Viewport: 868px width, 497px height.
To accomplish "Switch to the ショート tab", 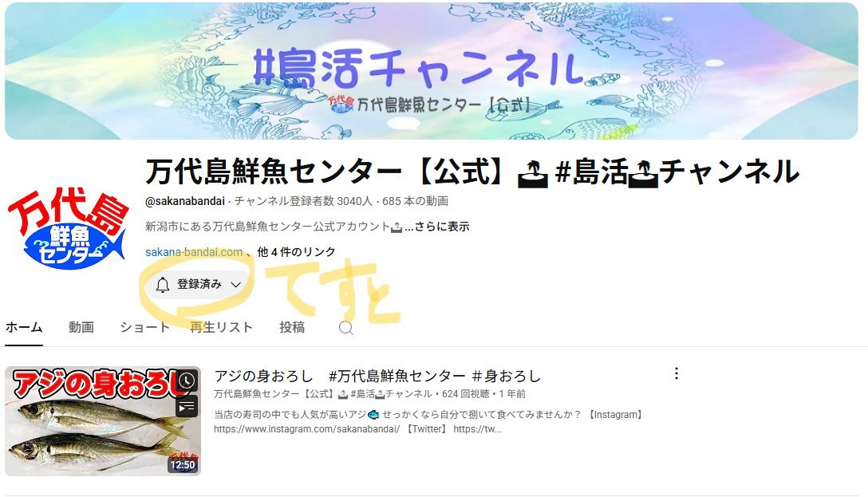I will coord(144,327).
